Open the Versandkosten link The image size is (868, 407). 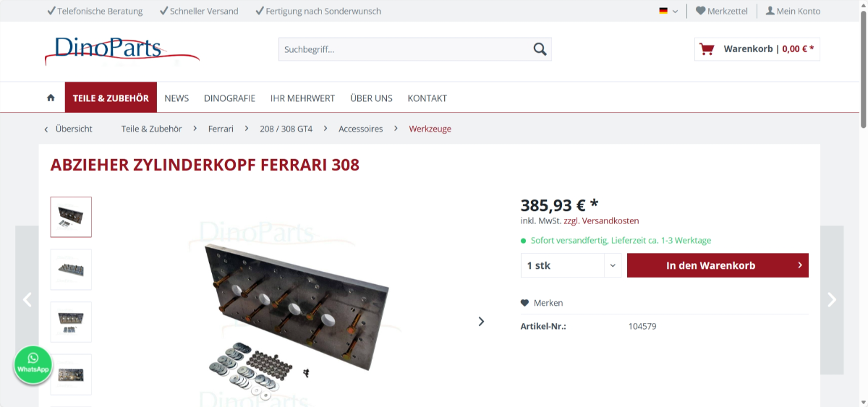[x=610, y=220]
